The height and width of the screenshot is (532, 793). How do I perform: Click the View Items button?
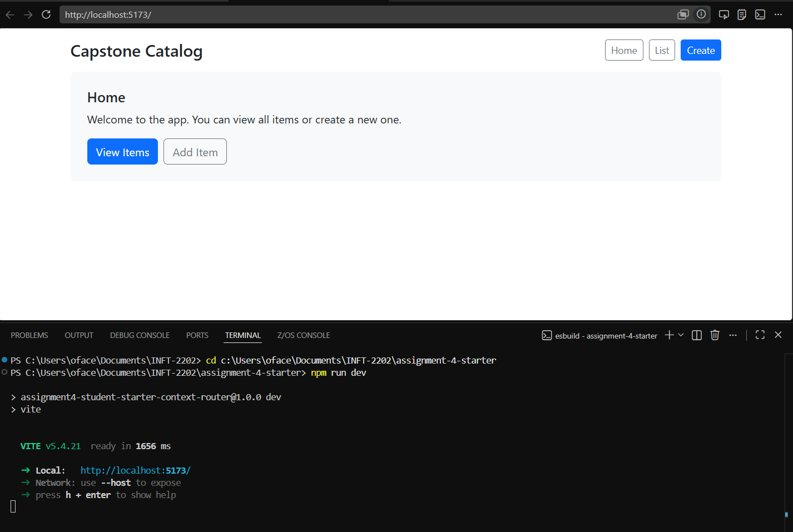[x=122, y=152]
